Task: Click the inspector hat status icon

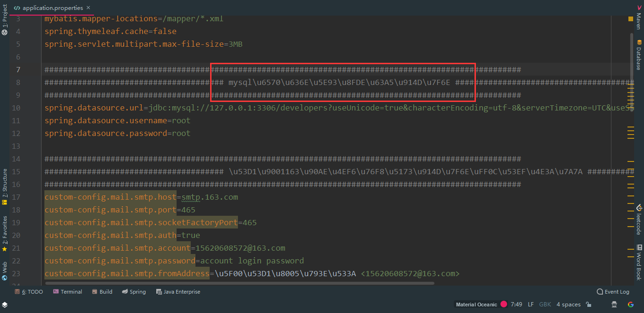Action: coord(614,305)
